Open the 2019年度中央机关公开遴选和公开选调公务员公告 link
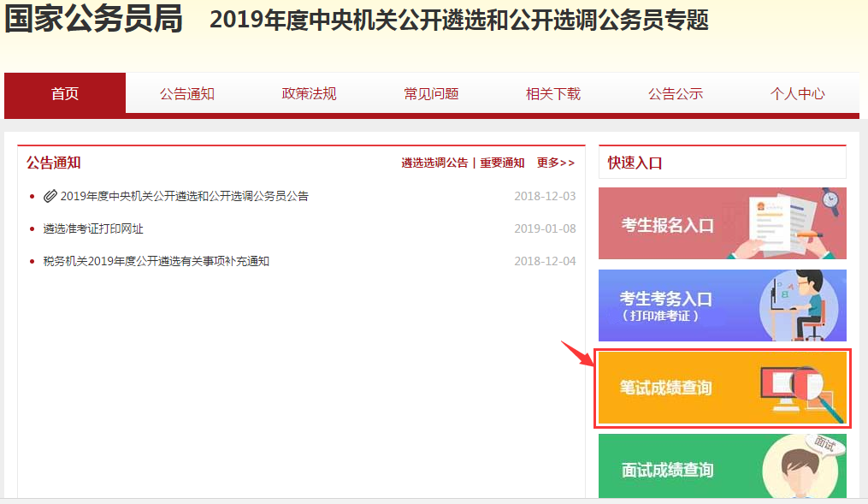The height and width of the screenshot is (504, 868). coord(184,196)
